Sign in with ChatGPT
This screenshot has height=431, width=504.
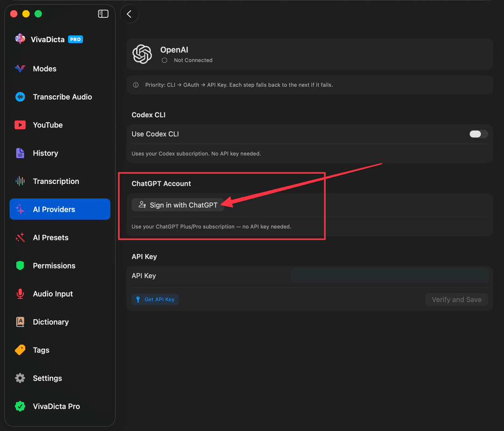[x=177, y=205]
